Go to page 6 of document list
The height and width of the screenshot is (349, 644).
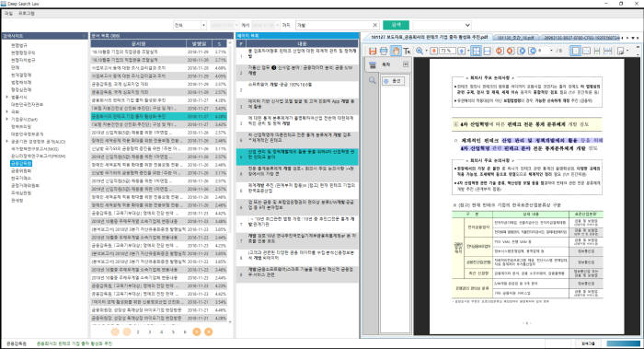click(x=185, y=332)
